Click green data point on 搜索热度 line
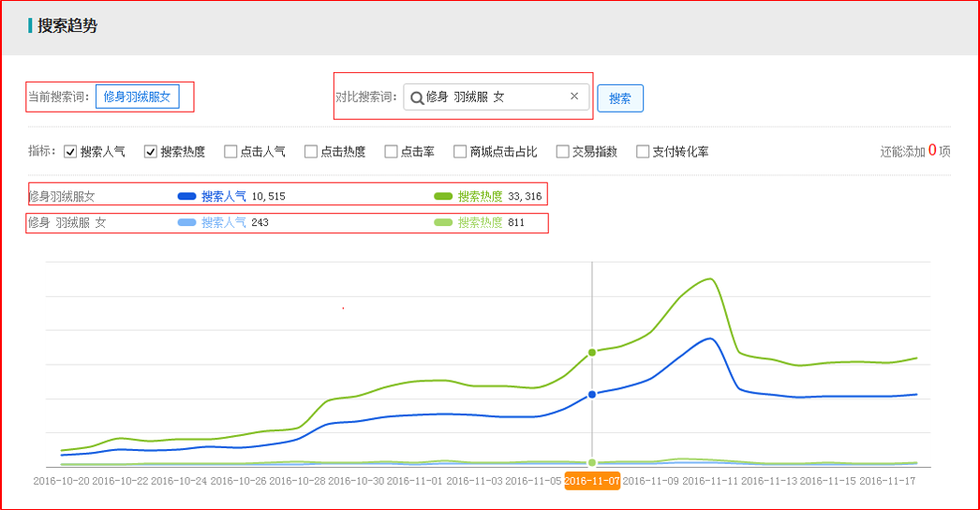980x510 pixels. pos(592,352)
